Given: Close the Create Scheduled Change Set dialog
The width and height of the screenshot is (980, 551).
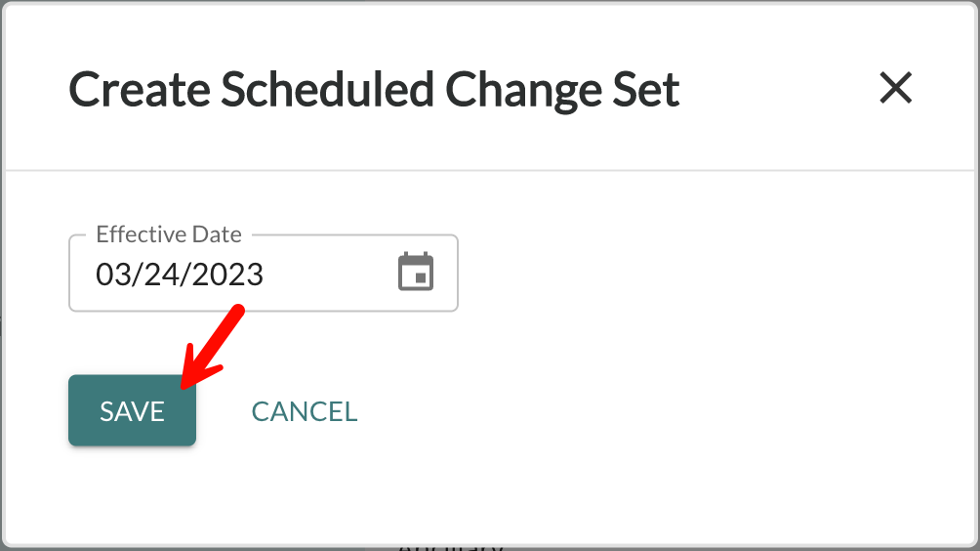Looking at the screenshot, I should coord(896,88).
